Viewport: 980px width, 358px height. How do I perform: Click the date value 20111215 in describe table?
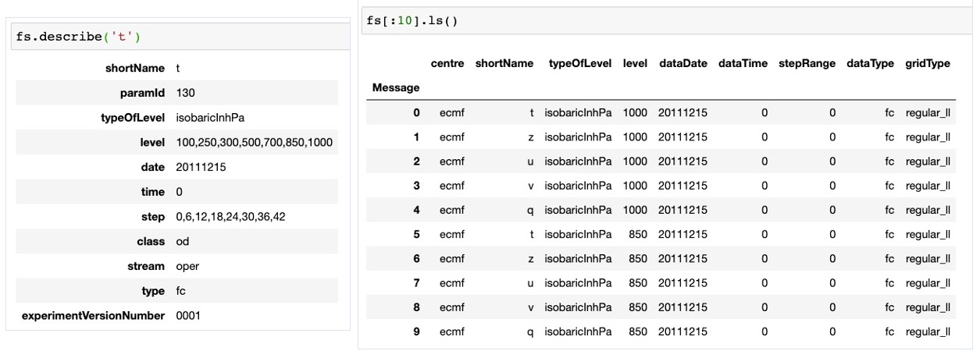click(x=201, y=167)
